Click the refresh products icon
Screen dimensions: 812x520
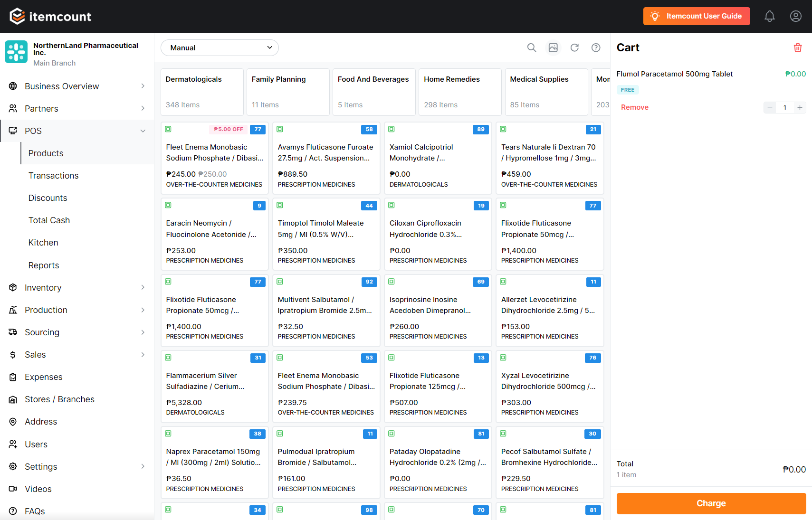point(574,47)
